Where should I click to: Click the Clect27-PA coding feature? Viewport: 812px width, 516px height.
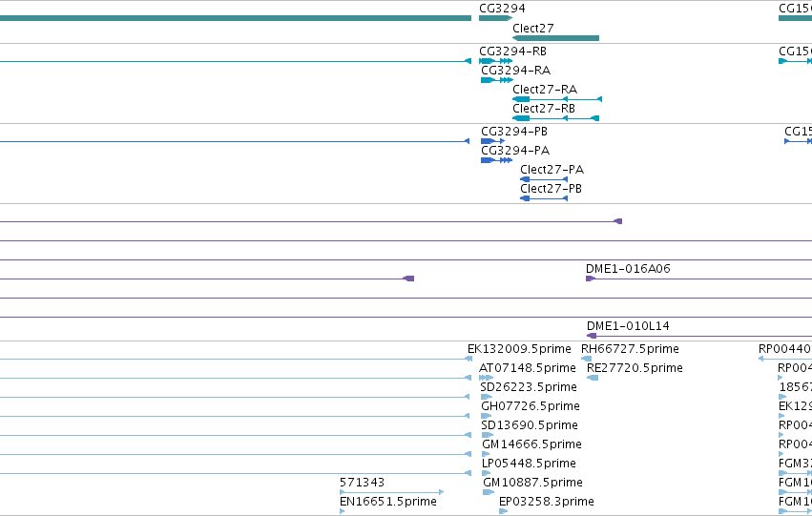(544, 179)
